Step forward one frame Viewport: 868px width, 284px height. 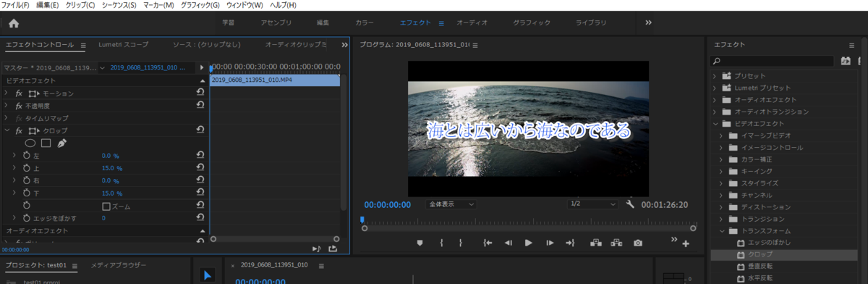tap(550, 243)
